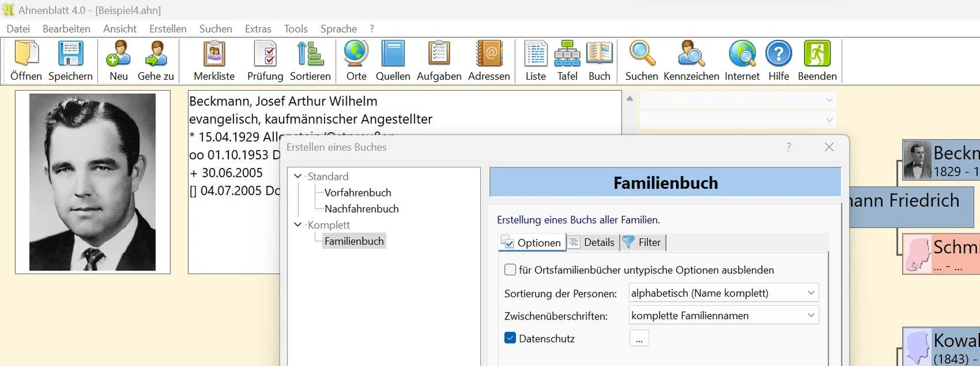Open the Sprache menu
The height and width of the screenshot is (366, 980).
point(338,29)
